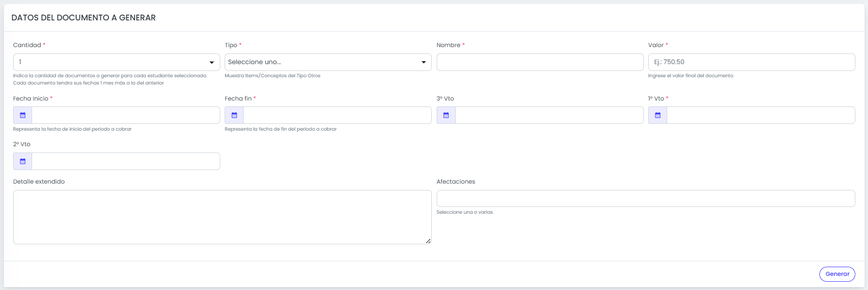This screenshot has height=290, width=868.
Task: Click into 1º Vto date field
Action: point(761,115)
